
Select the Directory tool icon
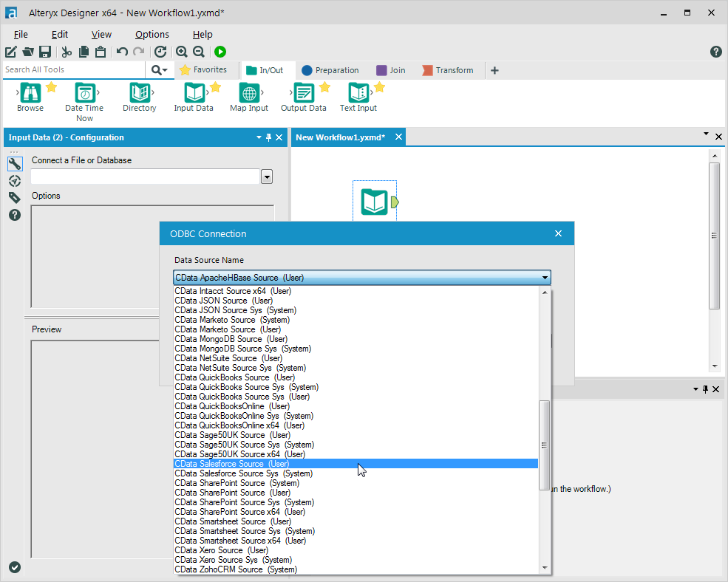pyautogui.click(x=140, y=93)
